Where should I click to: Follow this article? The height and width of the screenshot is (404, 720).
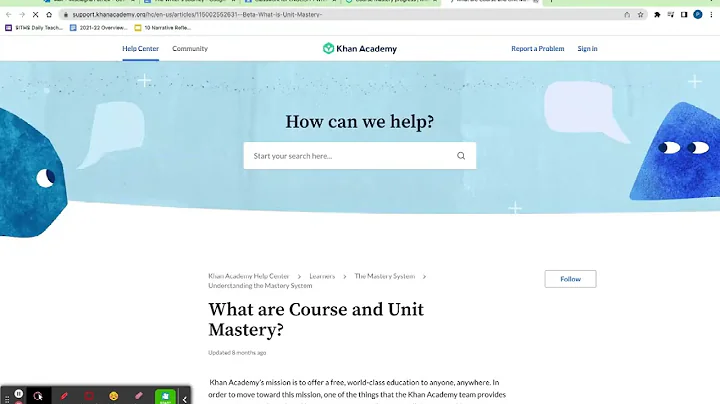pos(570,279)
